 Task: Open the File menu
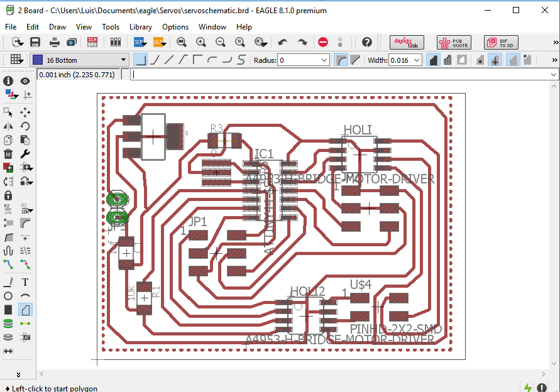tap(11, 27)
